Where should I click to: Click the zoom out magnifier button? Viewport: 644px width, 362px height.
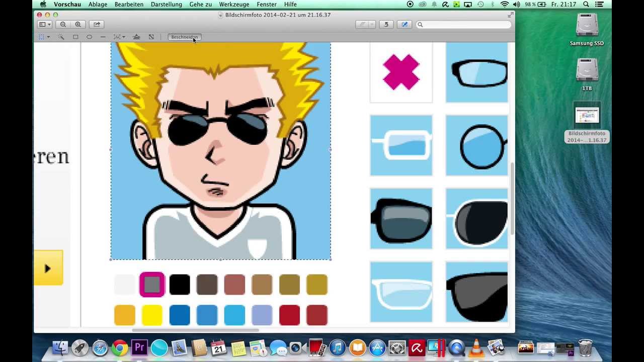click(x=63, y=24)
